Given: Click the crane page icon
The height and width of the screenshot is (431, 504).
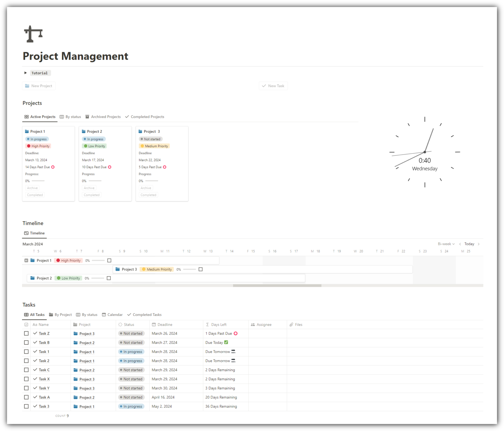Looking at the screenshot, I should [x=33, y=34].
